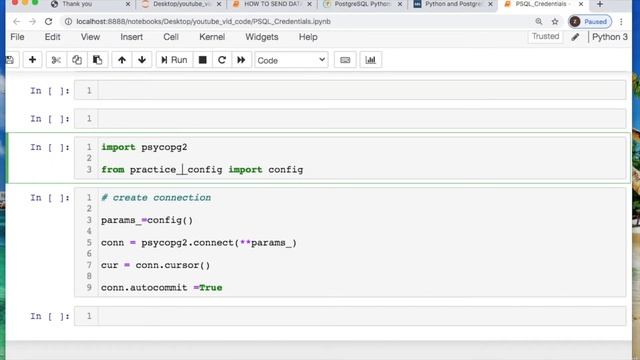Open the Widgets menu
Image resolution: width=640 pixels, height=360 pixels.
pyautogui.click(x=262, y=37)
